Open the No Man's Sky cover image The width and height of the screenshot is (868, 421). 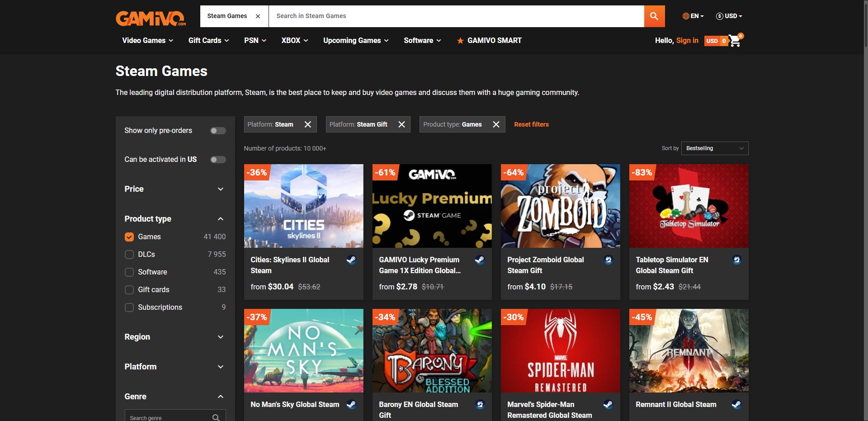[304, 350]
